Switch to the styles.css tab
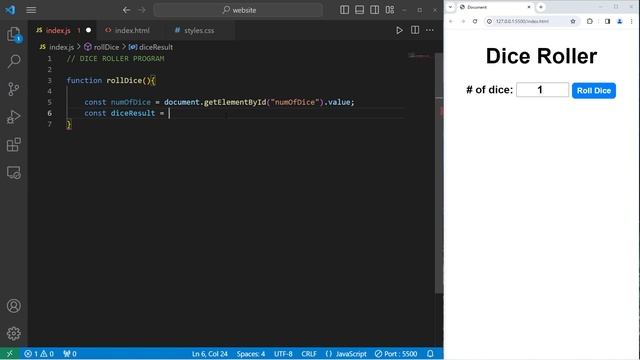This screenshot has height=360, width=640. pos(199,31)
